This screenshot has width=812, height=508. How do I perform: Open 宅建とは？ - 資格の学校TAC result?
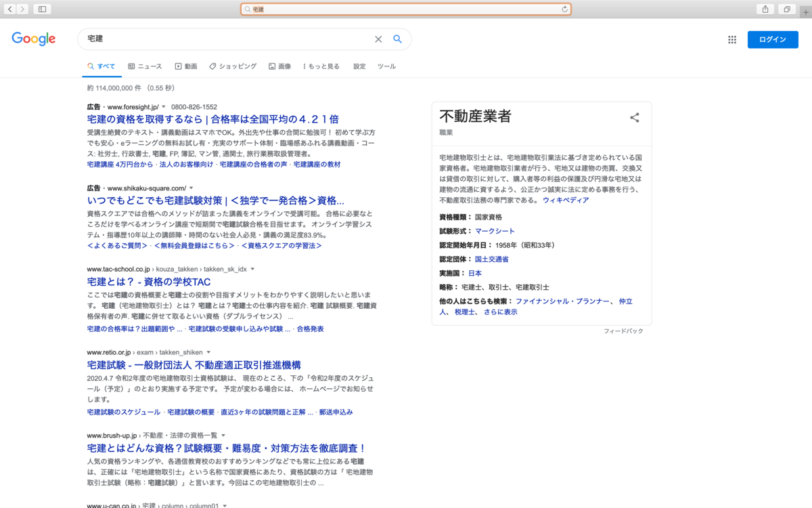point(149,282)
